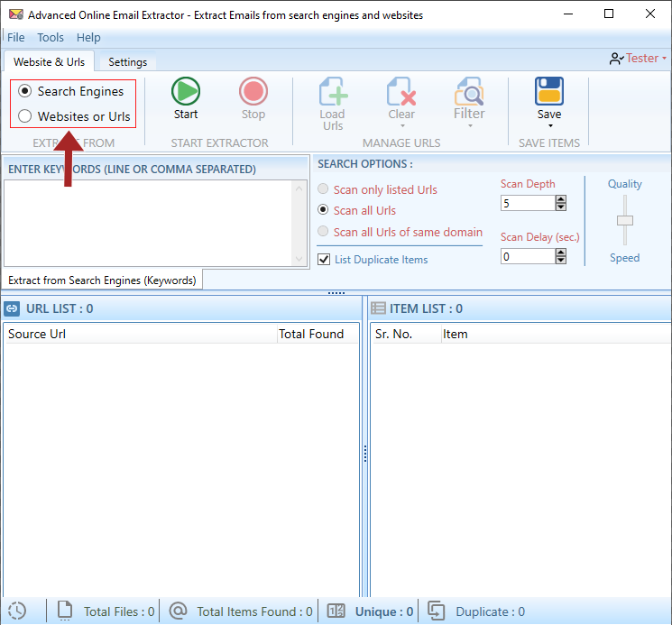
Task: Click the Tester username link
Action: click(642, 59)
